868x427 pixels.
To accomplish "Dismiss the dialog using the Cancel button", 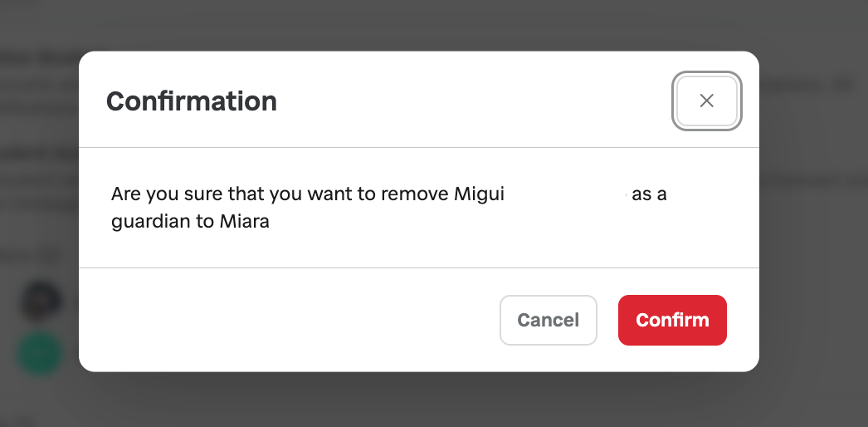I will (x=548, y=320).
